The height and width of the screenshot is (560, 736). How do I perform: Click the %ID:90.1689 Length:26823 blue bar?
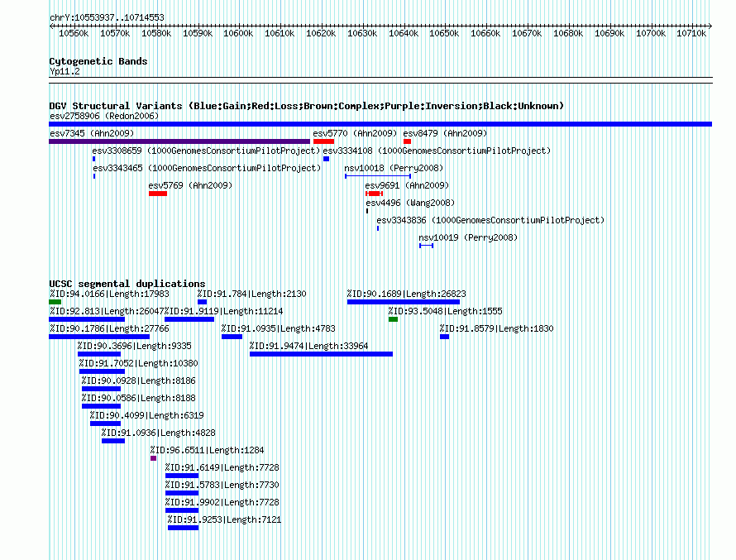(404, 302)
